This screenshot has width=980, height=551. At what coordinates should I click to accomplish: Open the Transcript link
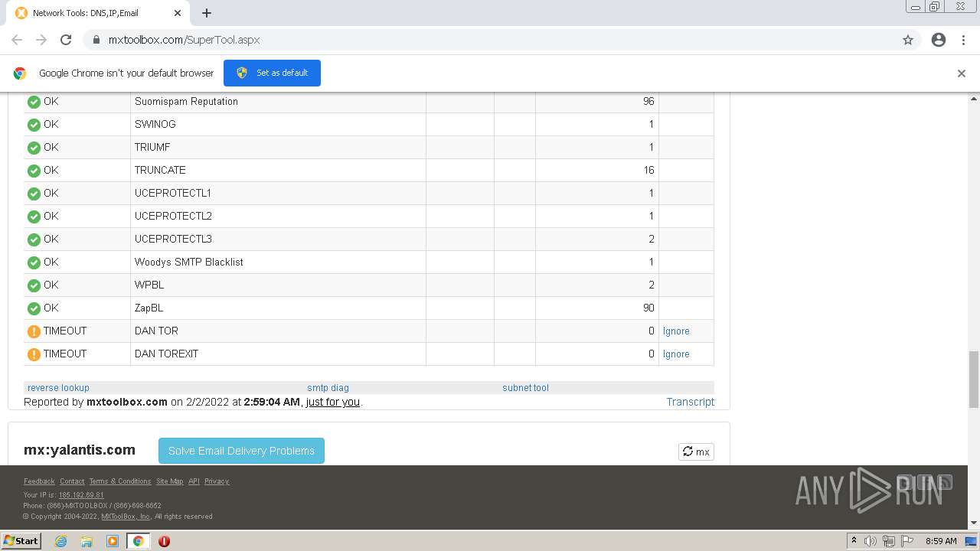690,402
